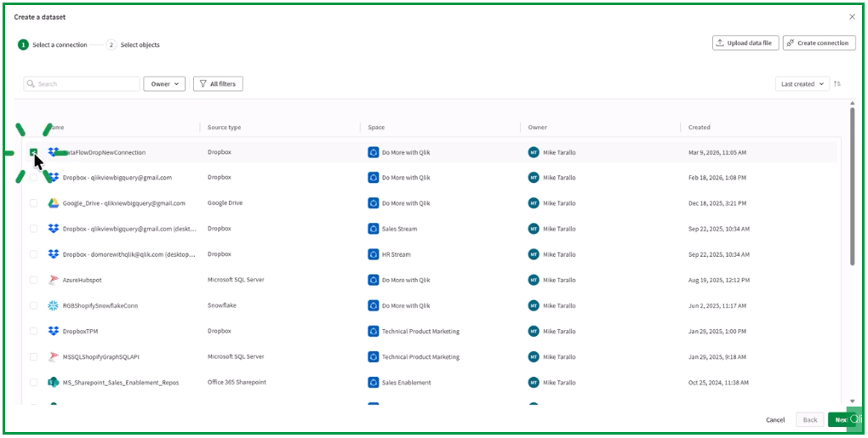Open the Owner filter dropdown
This screenshot has width=868, height=438.
[165, 84]
